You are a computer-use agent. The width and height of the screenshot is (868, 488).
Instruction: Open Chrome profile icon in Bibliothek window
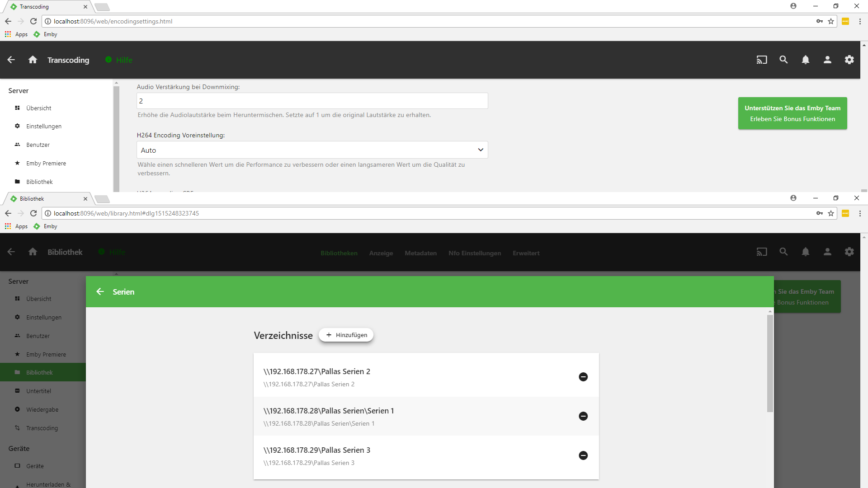(793, 198)
